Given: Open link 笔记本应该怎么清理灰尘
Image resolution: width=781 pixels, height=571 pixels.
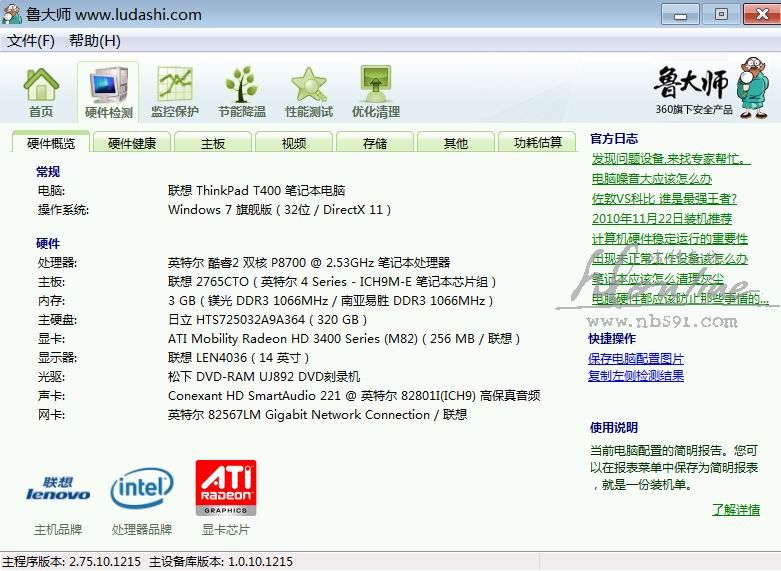Looking at the screenshot, I should (657, 279).
